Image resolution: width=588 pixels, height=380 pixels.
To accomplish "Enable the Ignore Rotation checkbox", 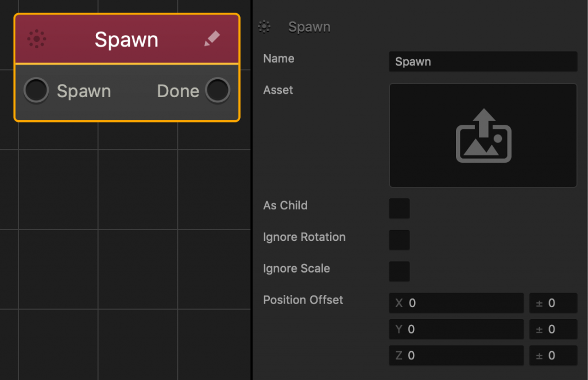I will coord(399,240).
